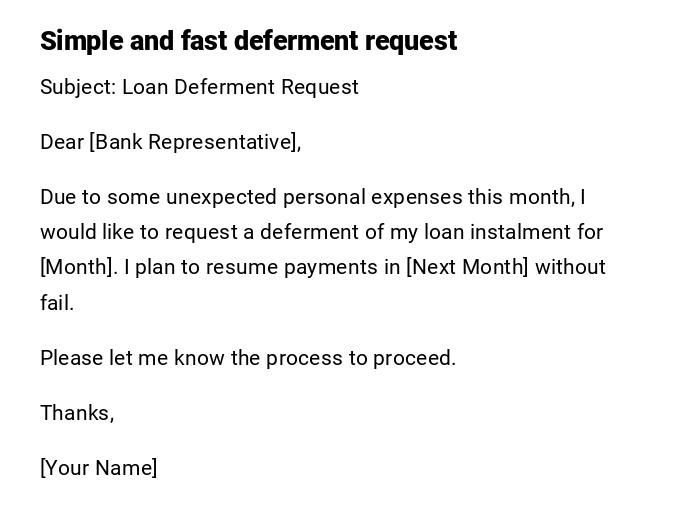Click the word "fail." ending the paragraph
Image resolution: width=700 pixels, height=530 pixels.
57,303
